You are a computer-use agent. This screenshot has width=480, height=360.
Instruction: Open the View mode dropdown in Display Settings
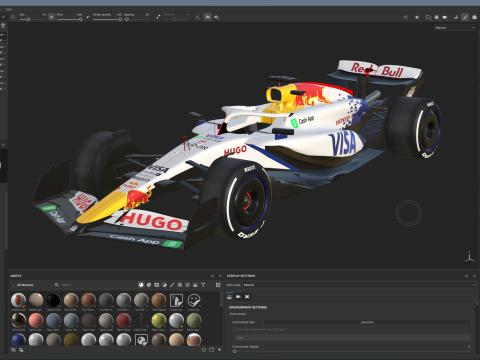pos(359,285)
